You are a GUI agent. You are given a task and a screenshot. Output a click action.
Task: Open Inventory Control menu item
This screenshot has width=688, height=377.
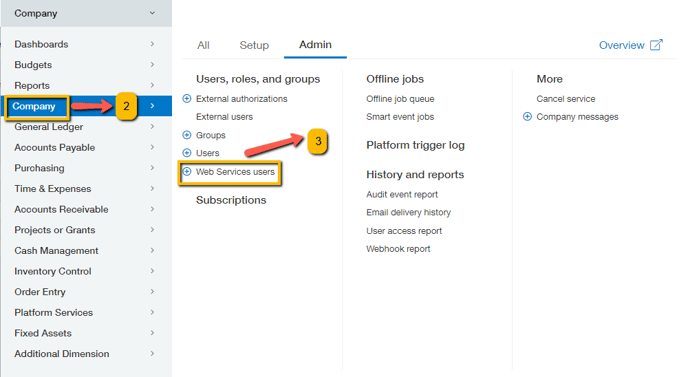53,271
